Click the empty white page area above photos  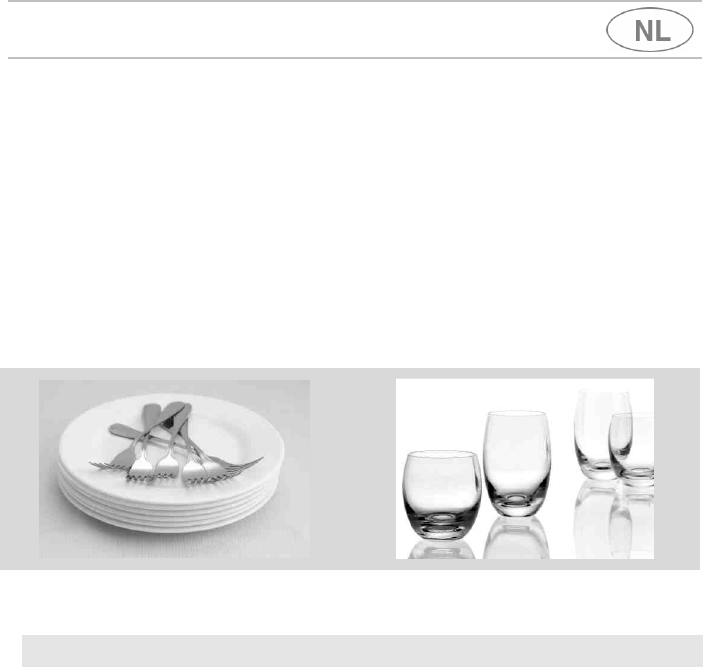[x=352, y=213]
